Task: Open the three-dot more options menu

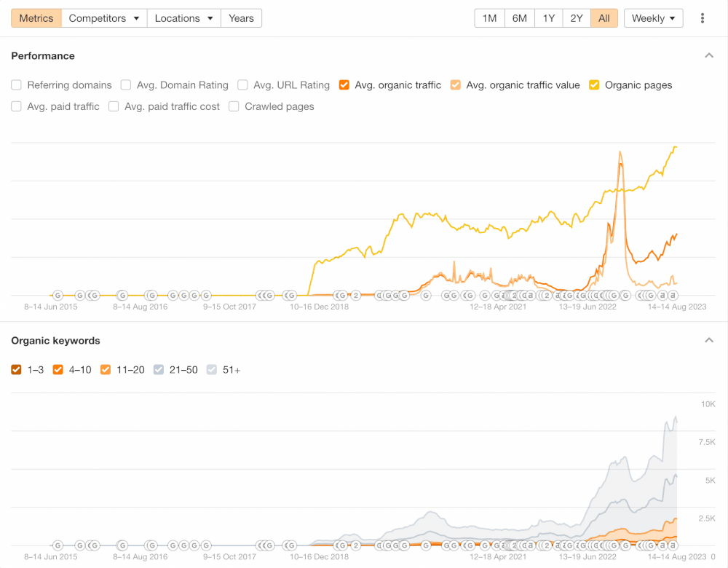Action: pos(703,18)
